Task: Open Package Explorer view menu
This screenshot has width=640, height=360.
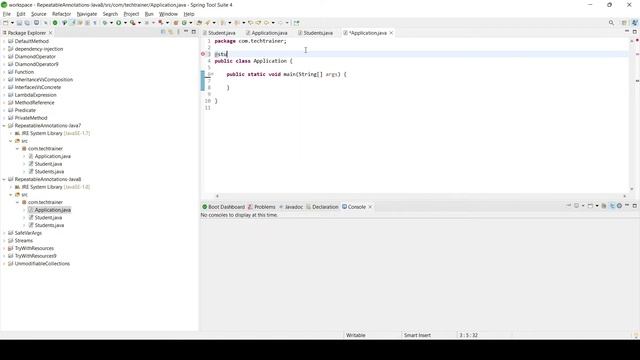Action: click(178, 32)
